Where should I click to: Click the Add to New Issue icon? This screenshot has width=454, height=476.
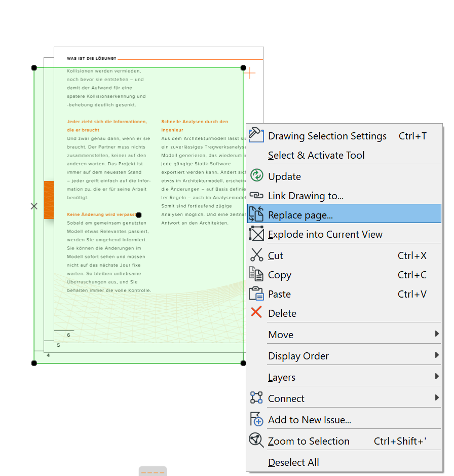coord(256,419)
